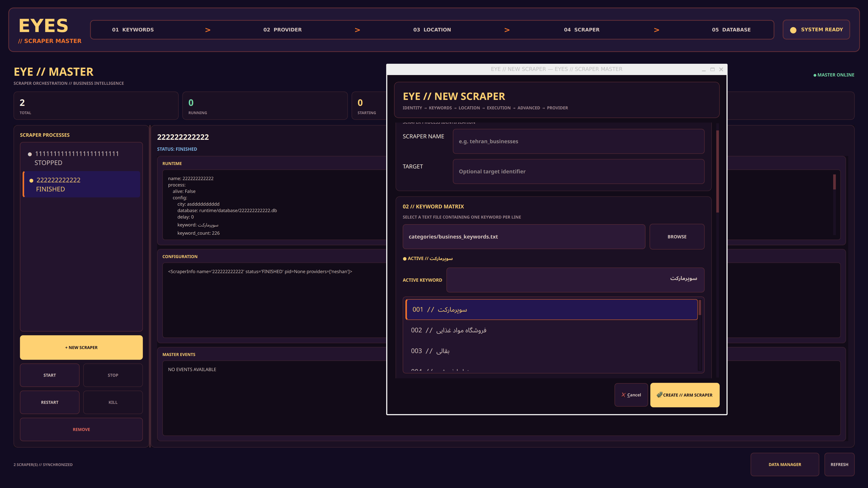868x488 pixels.
Task: Select scraper process 222222222222 FINISHED
Action: pyautogui.click(x=81, y=184)
